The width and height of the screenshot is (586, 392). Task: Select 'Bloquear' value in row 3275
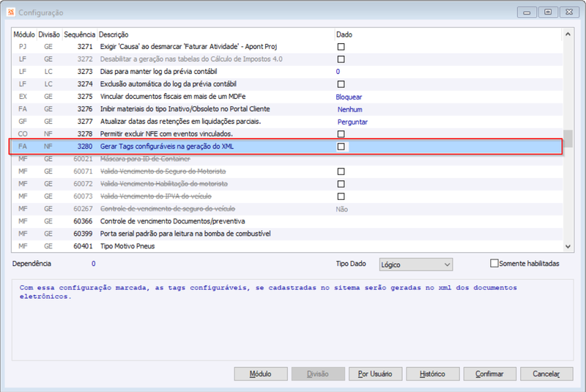(349, 97)
